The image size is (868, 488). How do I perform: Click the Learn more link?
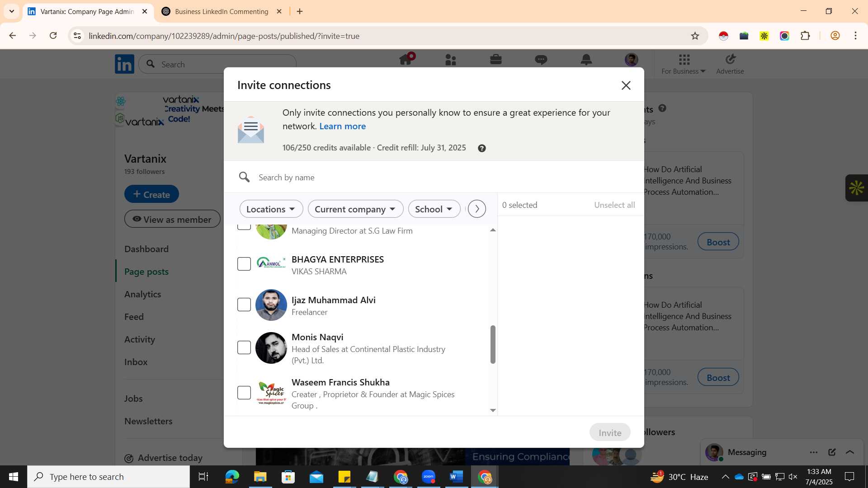coord(342,126)
